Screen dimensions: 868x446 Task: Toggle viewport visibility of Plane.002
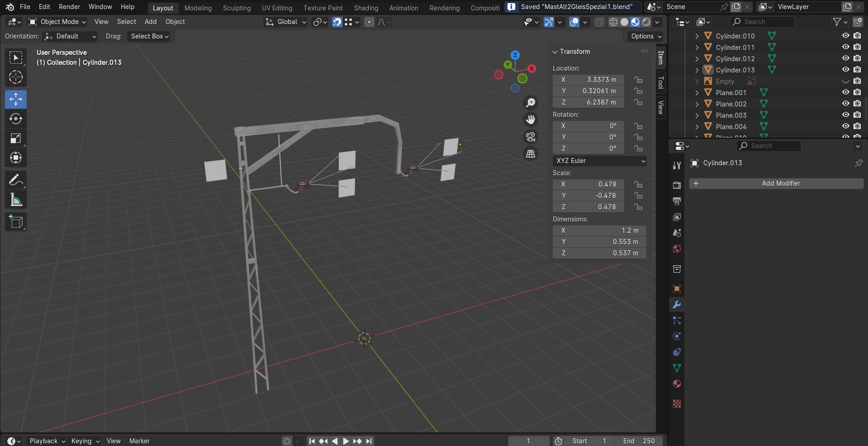coord(845,104)
